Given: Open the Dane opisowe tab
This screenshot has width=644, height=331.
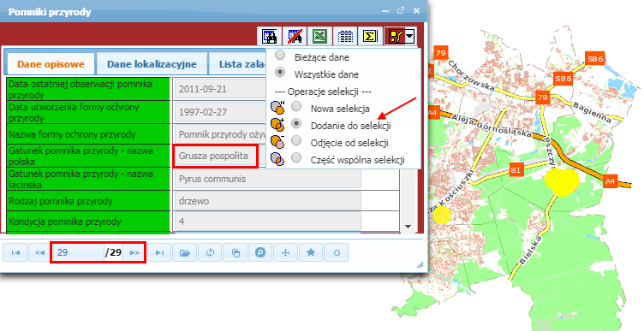Looking at the screenshot, I should click(x=51, y=64).
